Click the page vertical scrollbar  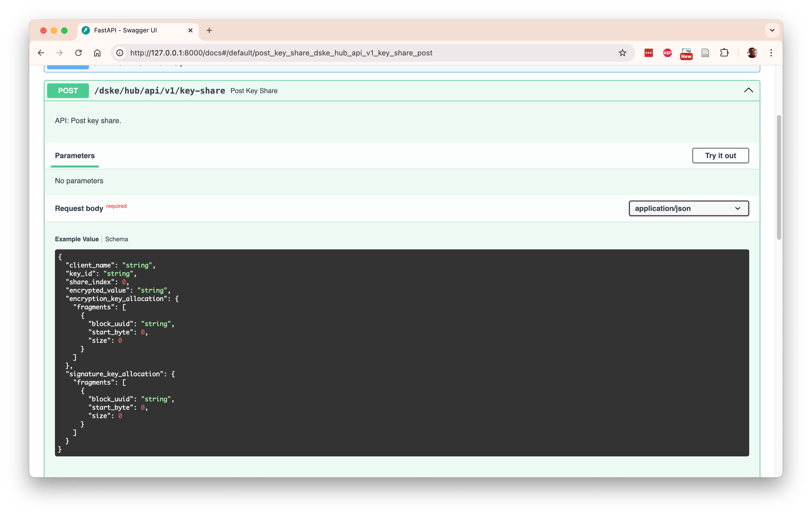(x=779, y=177)
